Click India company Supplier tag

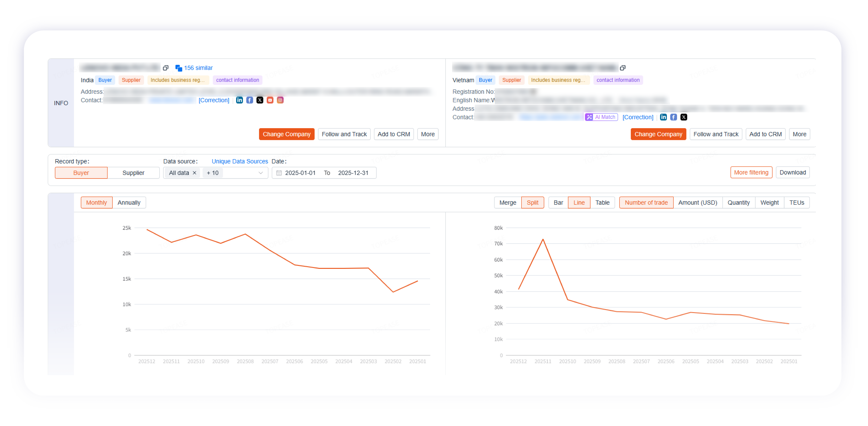pos(131,80)
